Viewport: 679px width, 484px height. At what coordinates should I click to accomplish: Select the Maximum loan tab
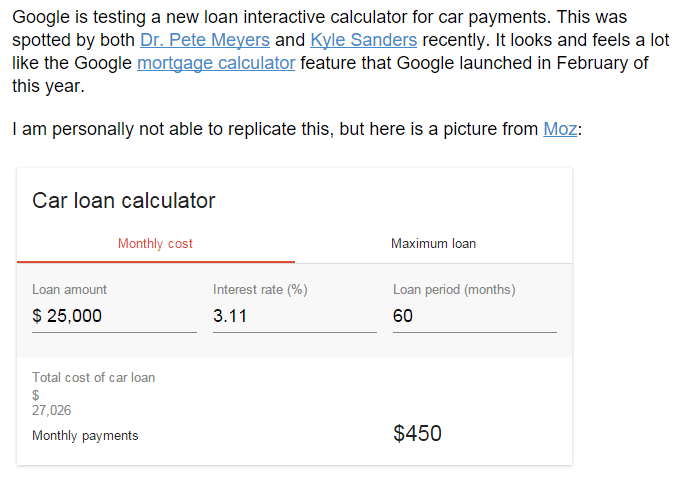tap(433, 244)
